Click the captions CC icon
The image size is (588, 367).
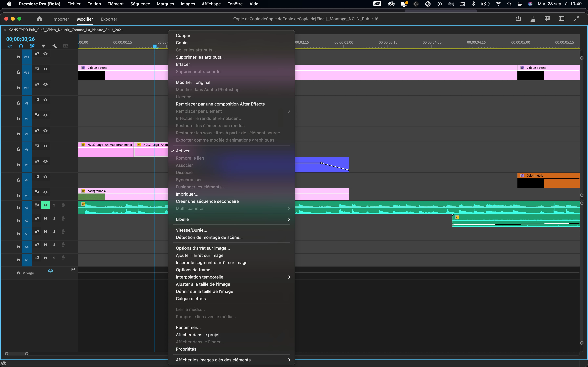click(x=66, y=46)
